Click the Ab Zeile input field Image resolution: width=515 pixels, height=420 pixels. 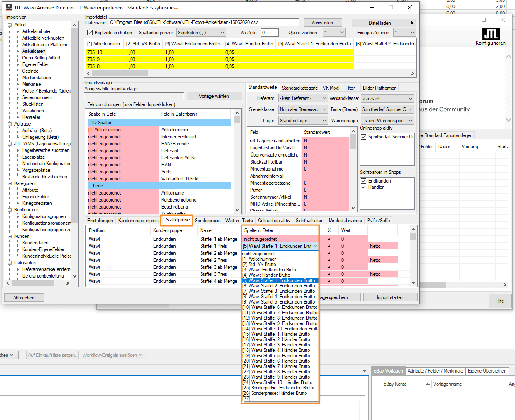pos(270,33)
